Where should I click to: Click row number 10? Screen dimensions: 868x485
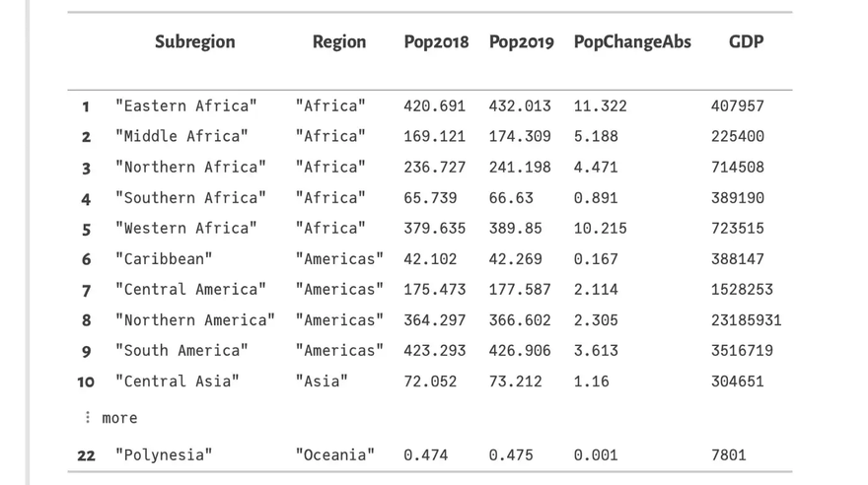point(86,381)
